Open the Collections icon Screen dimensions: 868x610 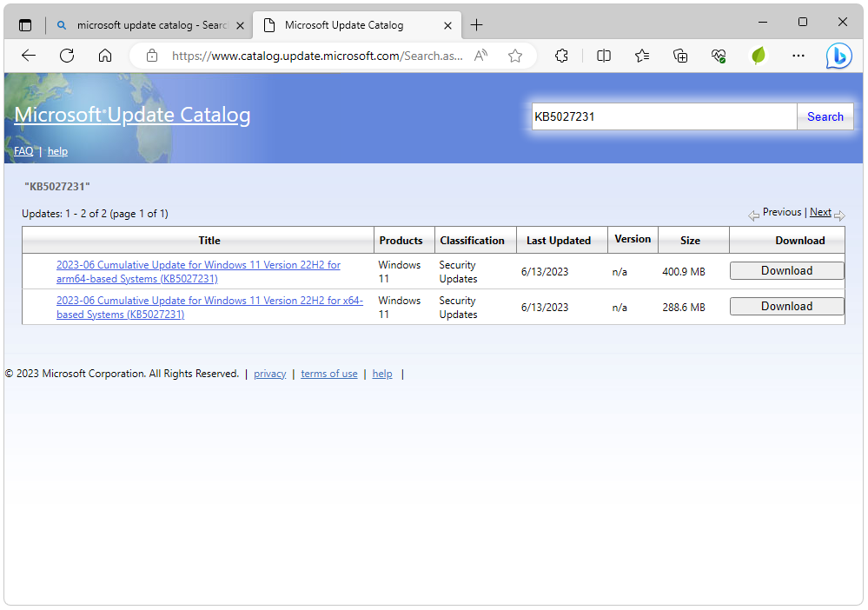coord(680,56)
